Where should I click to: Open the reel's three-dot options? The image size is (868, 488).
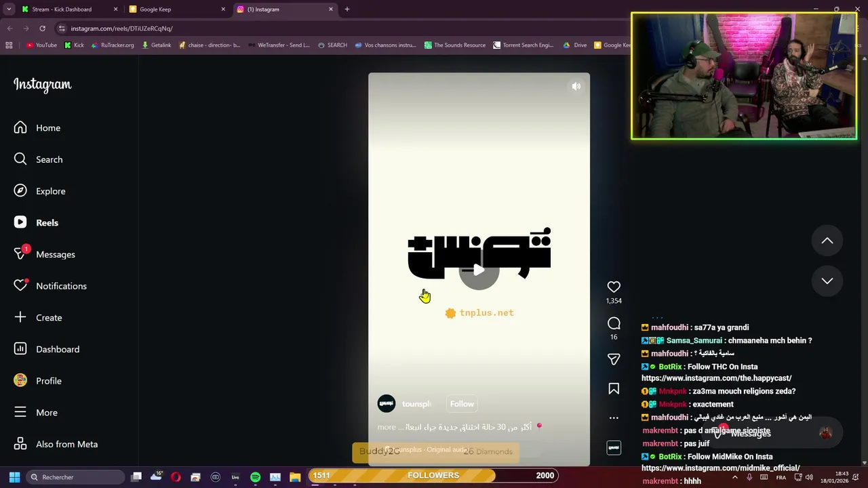pyautogui.click(x=614, y=418)
